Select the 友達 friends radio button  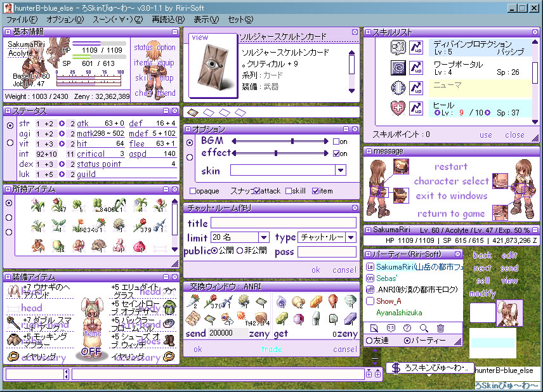click(369, 341)
